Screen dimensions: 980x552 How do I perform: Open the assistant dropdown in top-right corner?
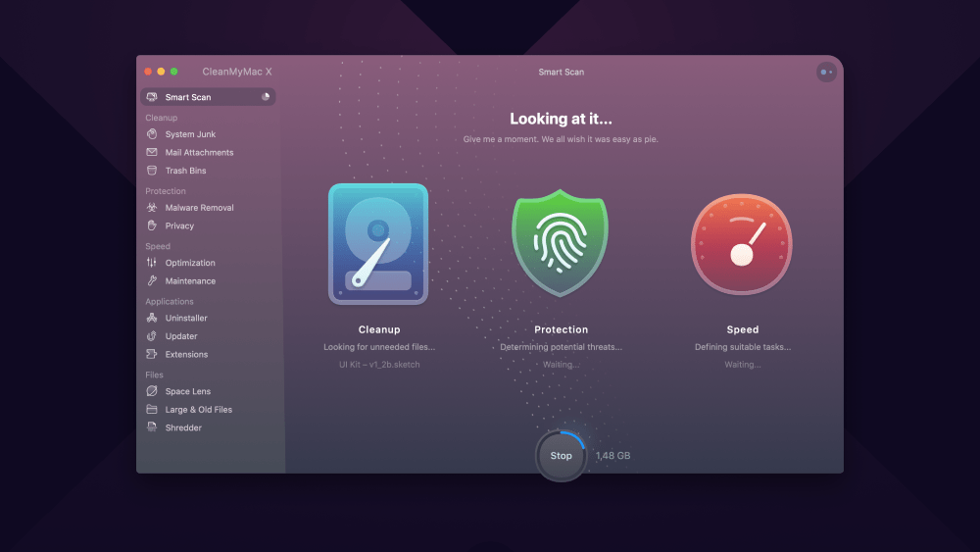pyautogui.click(x=826, y=72)
